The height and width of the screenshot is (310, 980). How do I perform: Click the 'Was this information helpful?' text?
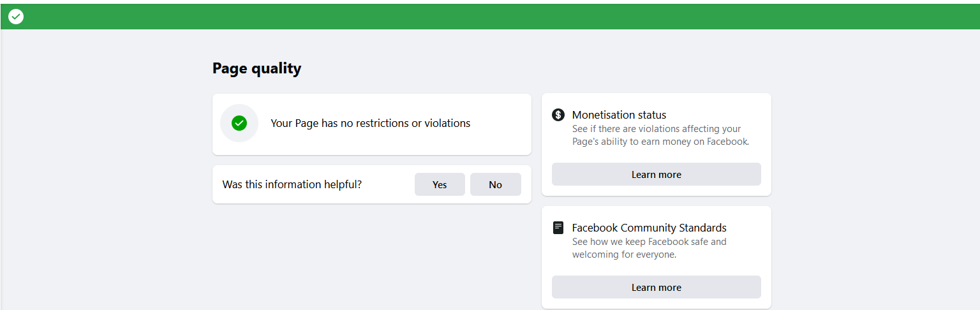coord(292,184)
